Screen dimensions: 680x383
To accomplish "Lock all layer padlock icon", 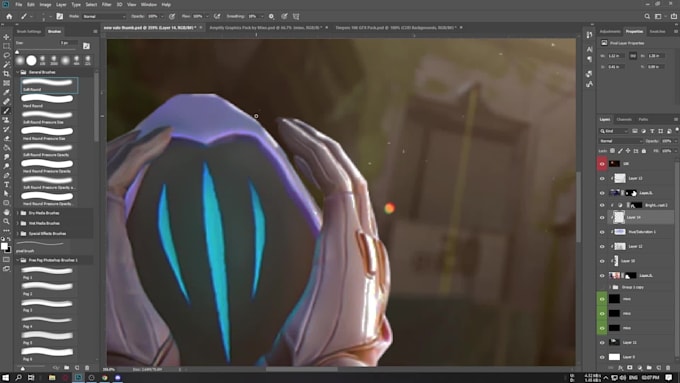I will [644, 151].
